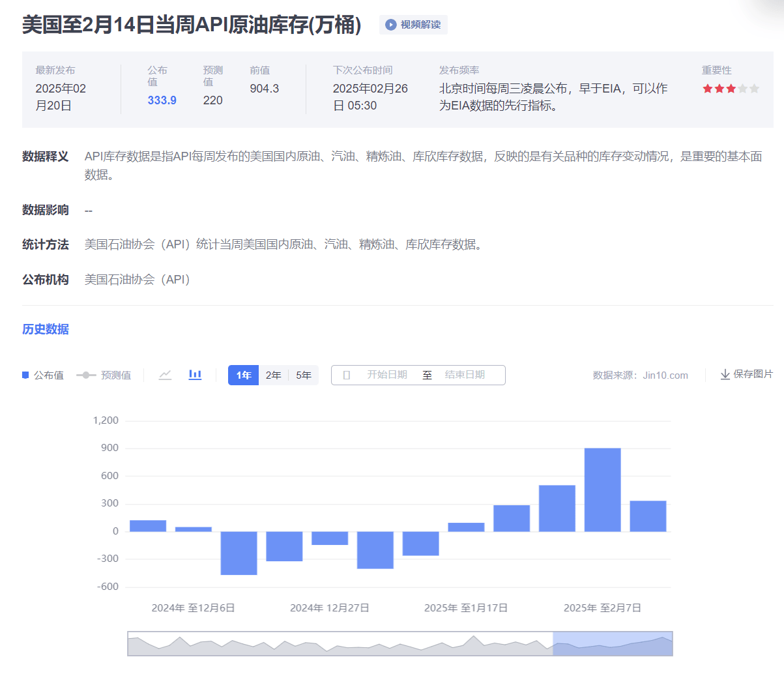The height and width of the screenshot is (689, 784).
Task: Click calendar icon in date range field
Action: click(347, 375)
